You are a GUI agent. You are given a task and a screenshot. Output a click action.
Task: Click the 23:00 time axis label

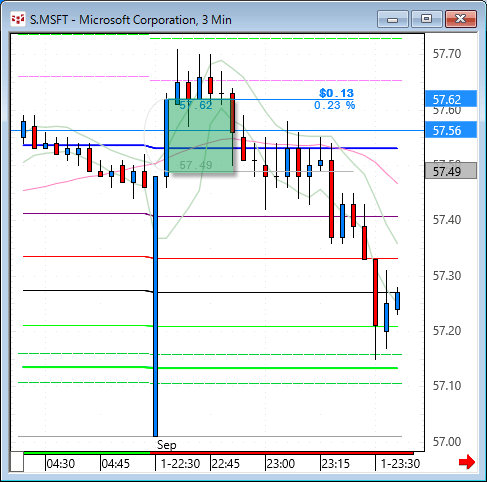(281, 464)
